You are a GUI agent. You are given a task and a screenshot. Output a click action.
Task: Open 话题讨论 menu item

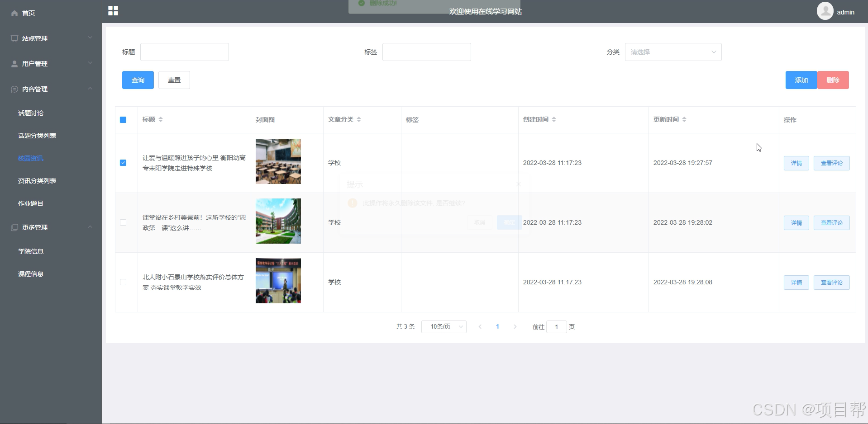(x=31, y=113)
